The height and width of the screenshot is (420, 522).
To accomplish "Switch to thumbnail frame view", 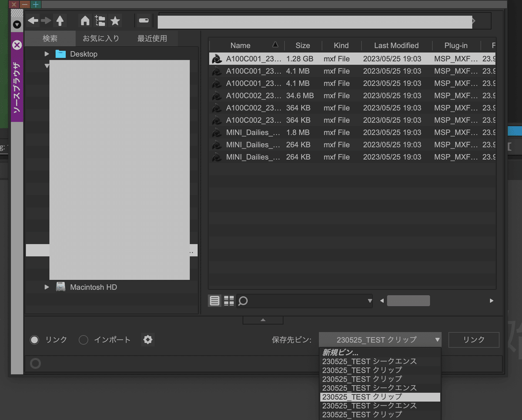I will click(x=229, y=301).
